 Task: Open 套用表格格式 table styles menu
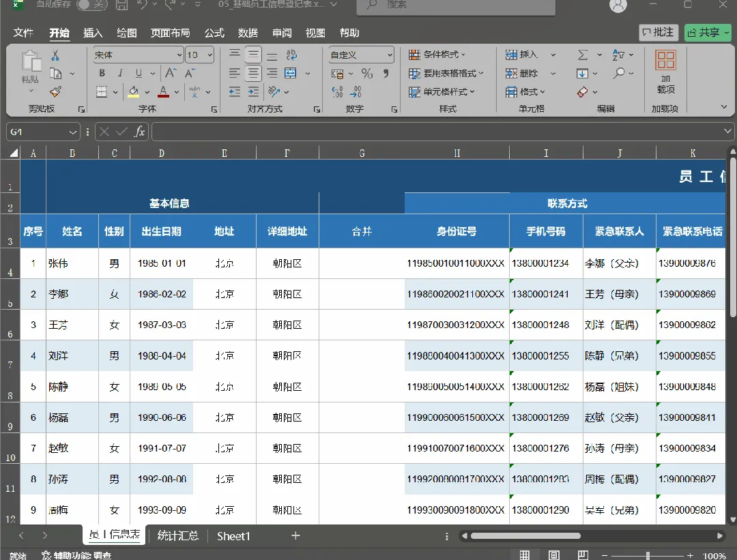click(x=446, y=73)
